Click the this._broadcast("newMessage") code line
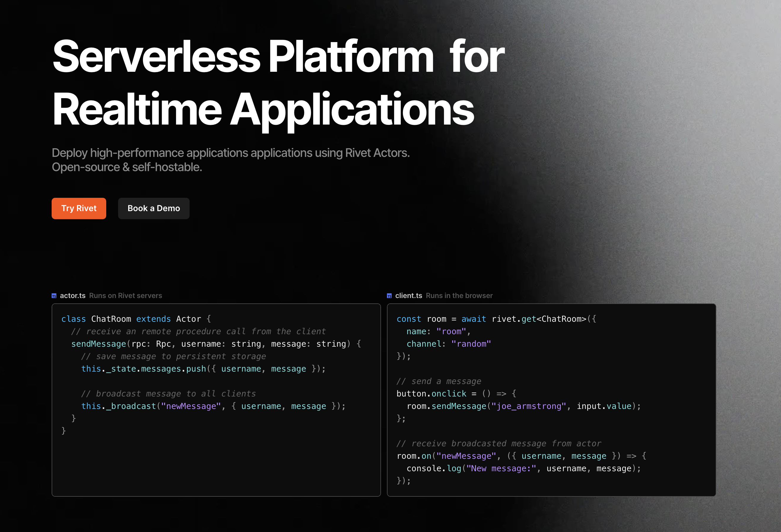The height and width of the screenshot is (532, 781). (213, 406)
